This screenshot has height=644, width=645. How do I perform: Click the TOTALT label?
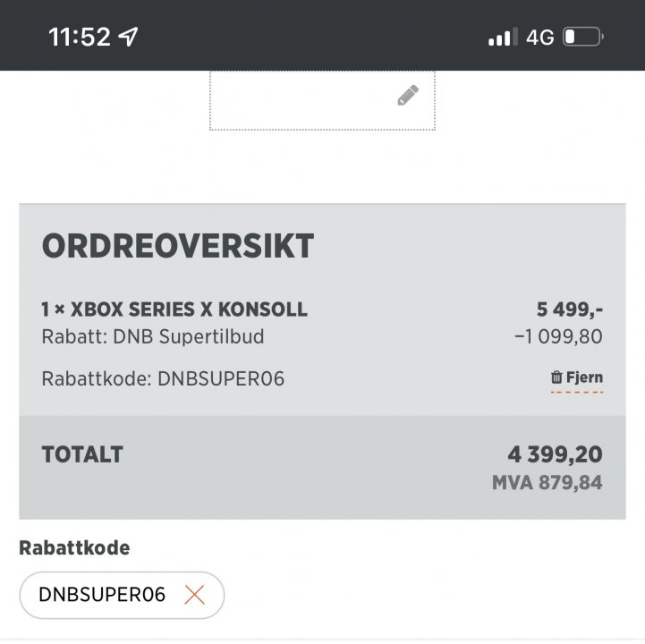click(x=82, y=453)
